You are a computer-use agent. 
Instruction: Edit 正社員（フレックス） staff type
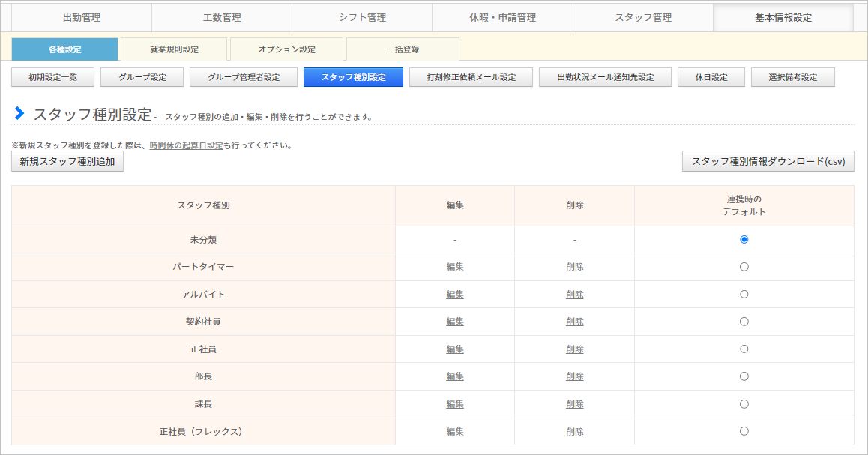pos(455,431)
